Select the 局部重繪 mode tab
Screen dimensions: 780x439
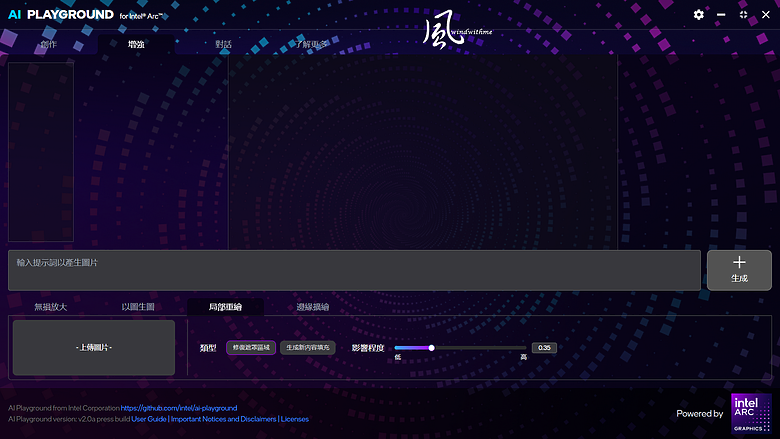tap(225, 307)
